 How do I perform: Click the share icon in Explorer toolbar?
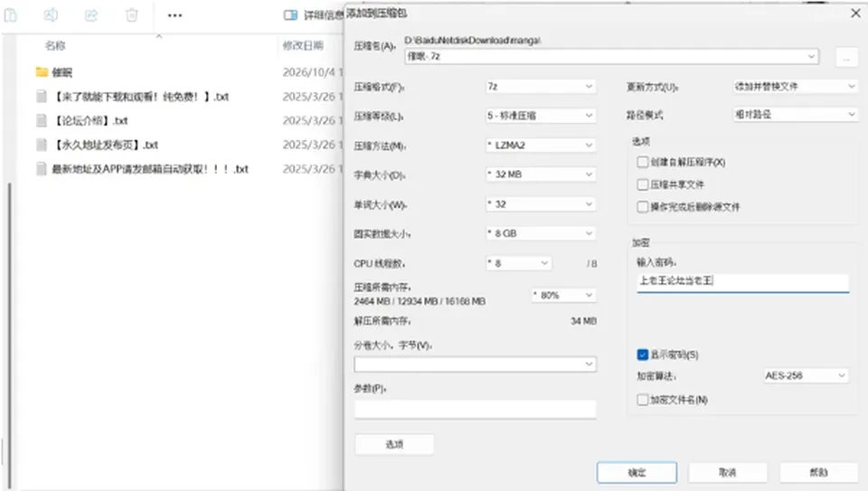pos(91,15)
